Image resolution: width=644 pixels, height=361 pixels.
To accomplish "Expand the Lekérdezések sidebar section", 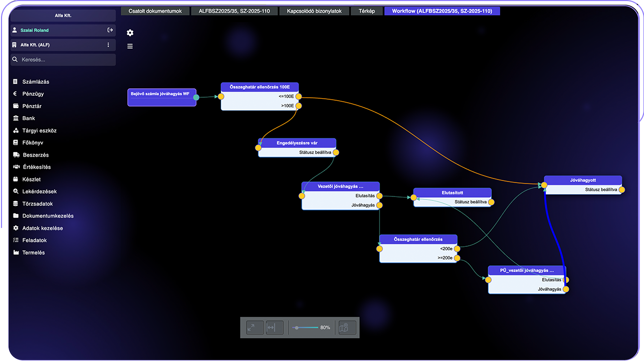I will [x=39, y=191].
